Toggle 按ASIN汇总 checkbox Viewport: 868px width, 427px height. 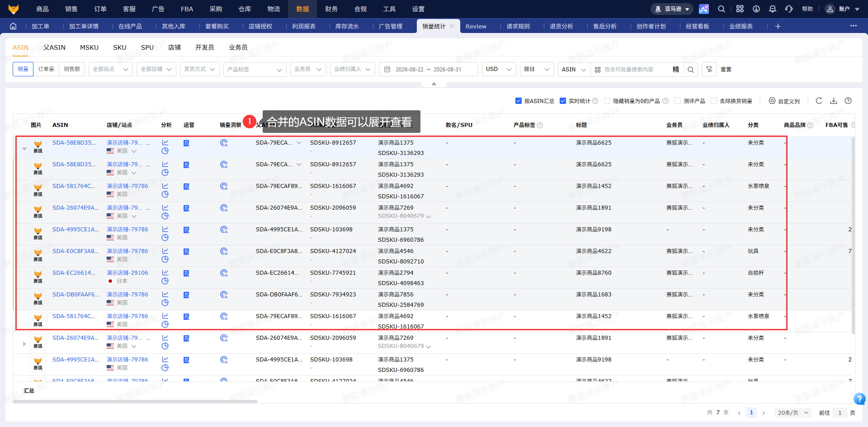pyautogui.click(x=519, y=101)
